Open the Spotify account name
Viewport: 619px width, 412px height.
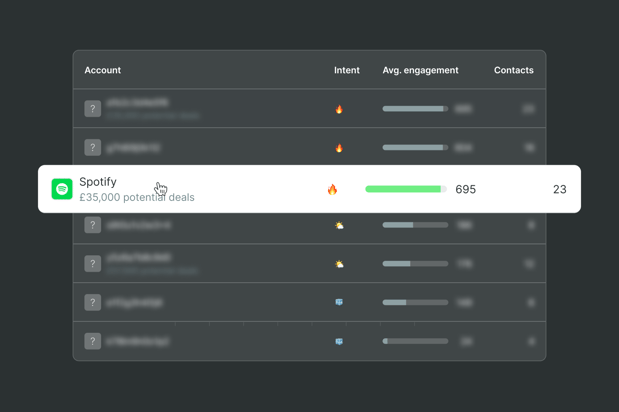tap(98, 182)
